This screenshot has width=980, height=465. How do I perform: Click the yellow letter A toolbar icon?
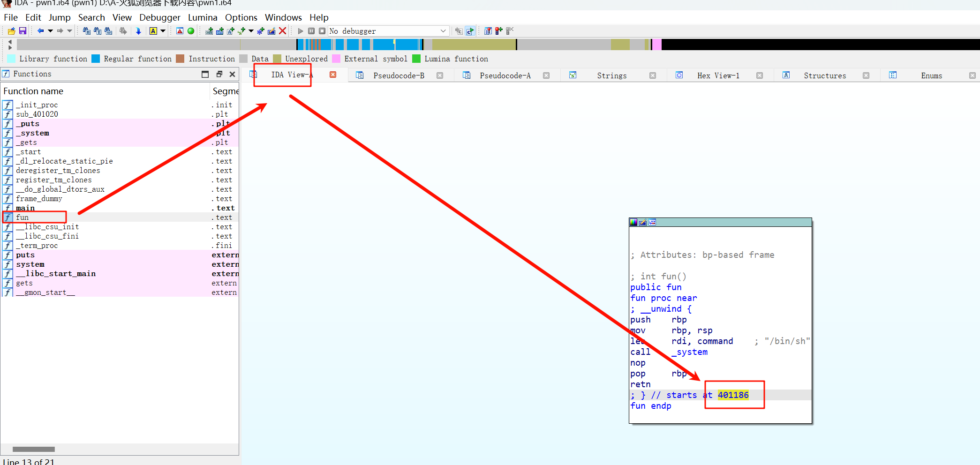(153, 31)
